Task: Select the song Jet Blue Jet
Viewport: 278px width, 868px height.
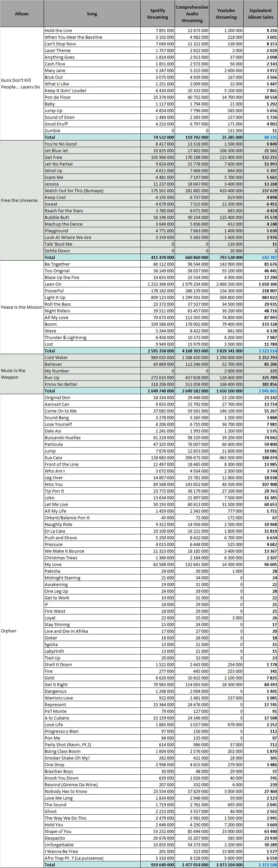Action: pos(56,151)
